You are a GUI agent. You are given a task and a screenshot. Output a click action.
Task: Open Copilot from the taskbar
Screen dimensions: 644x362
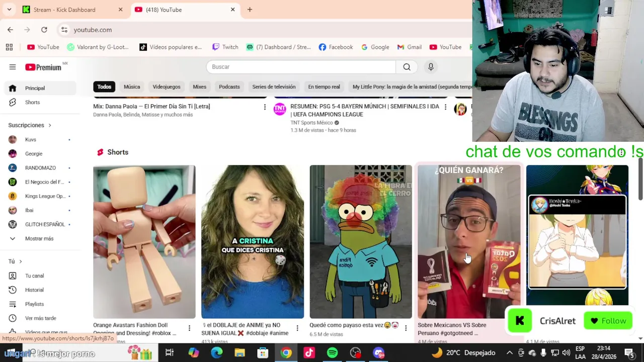[x=193, y=353]
